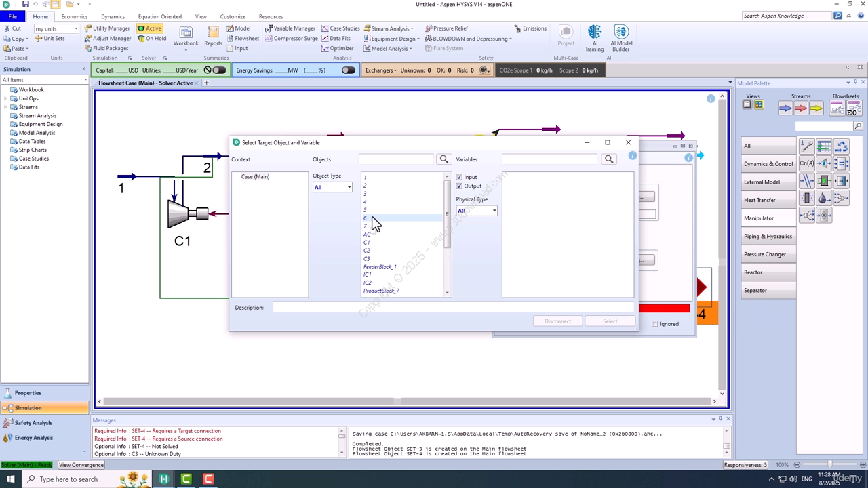Put the solver On Hold

click(x=151, y=39)
